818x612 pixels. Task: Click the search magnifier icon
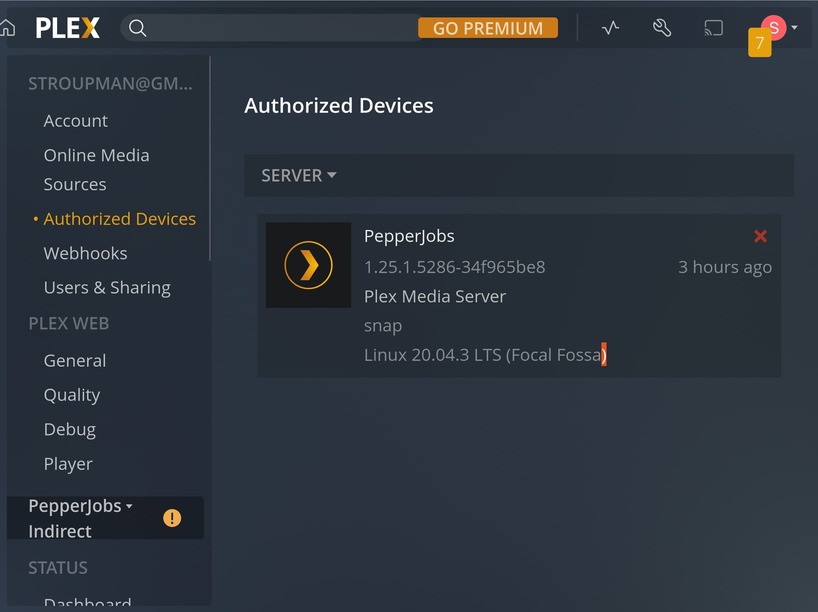tap(138, 28)
